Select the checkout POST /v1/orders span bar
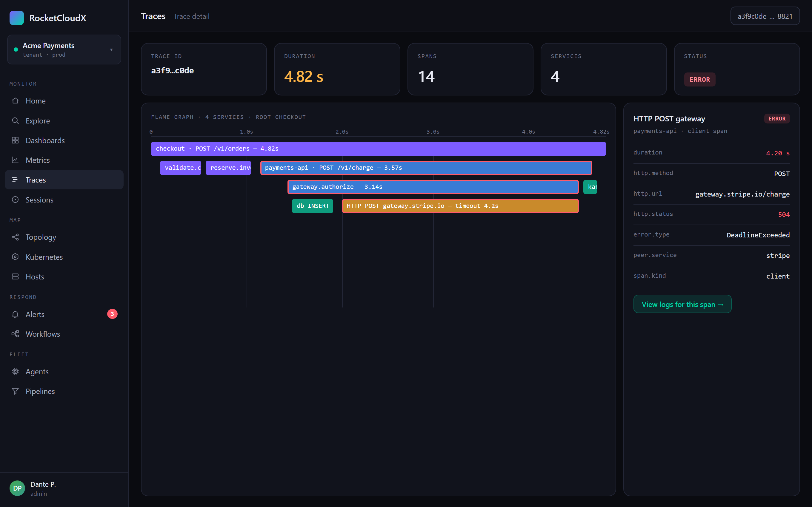This screenshot has height=507, width=812. pos(378,149)
